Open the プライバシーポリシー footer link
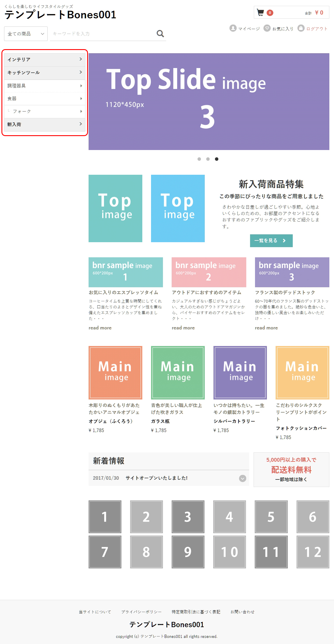The height and width of the screenshot is (644, 334). coord(141,612)
